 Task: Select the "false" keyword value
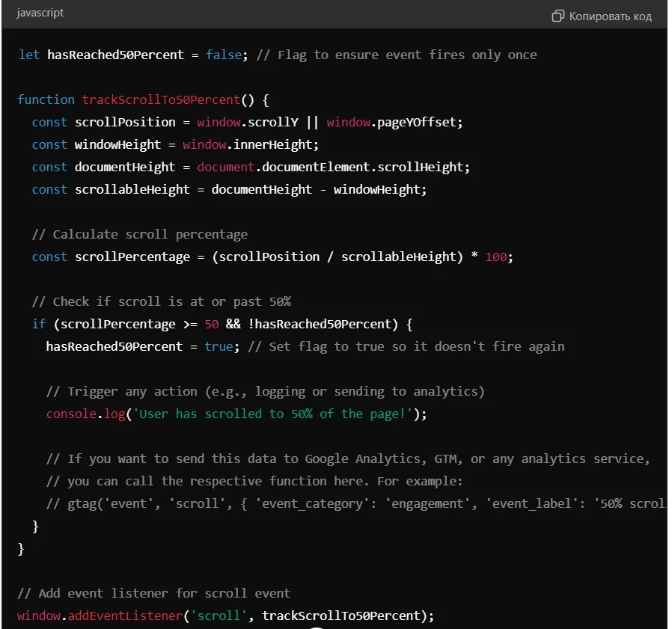223,55
